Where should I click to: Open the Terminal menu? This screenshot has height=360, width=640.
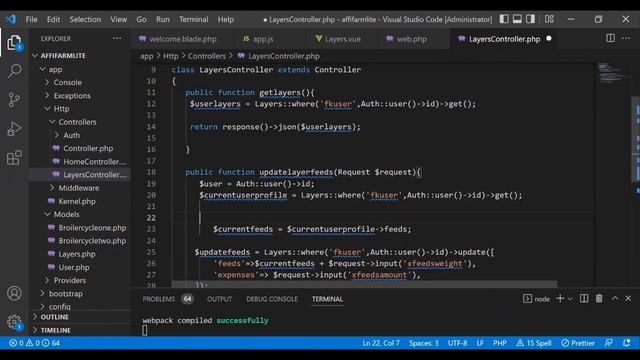tap(193, 19)
